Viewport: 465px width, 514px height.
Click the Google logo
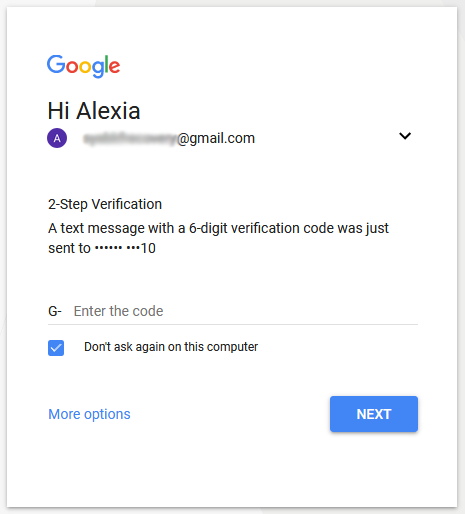(83, 66)
